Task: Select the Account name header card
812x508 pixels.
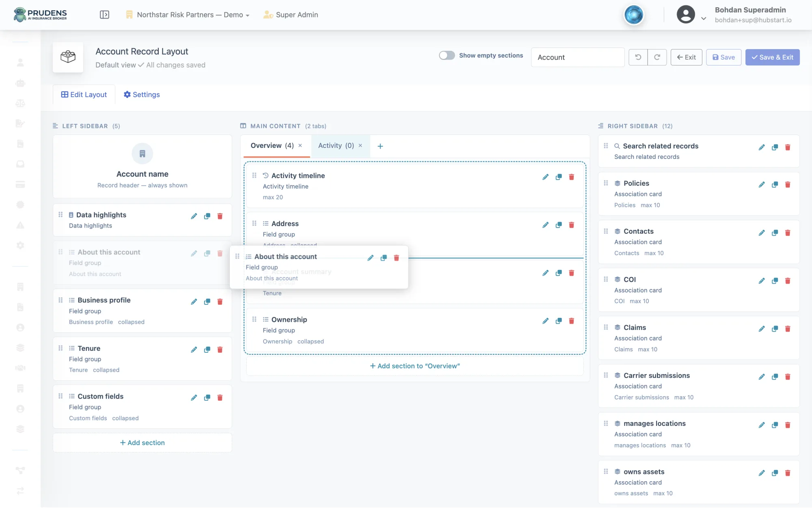Action: [x=142, y=167]
